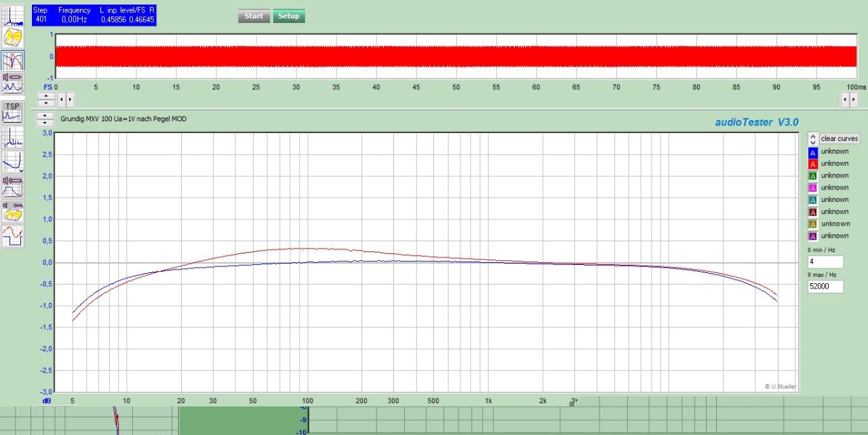Image resolution: width=868 pixels, height=435 pixels.
Task: Toggle the blue curve A button
Action: (x=813, y=152)
